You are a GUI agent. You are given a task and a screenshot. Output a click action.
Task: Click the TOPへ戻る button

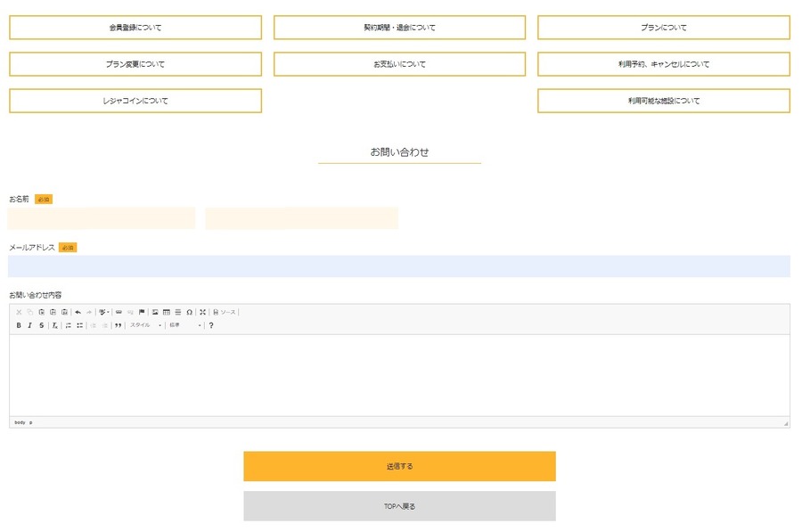pos(399,506)
